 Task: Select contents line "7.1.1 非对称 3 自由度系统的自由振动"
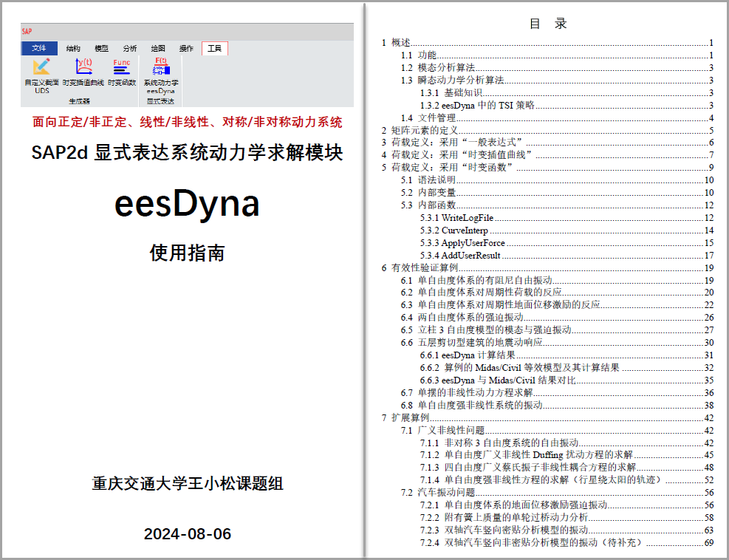(x=567, y=443)
